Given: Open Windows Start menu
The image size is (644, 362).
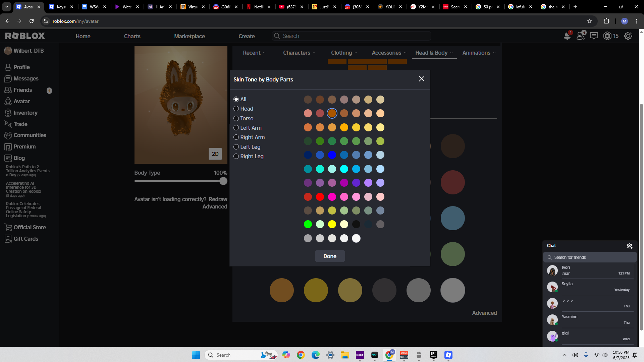Looking at the screenshot, I should tap(196, 355).
